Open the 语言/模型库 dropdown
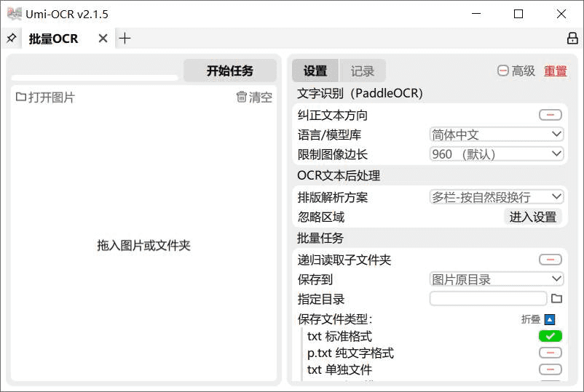The image size is (584, 392). 497,135
